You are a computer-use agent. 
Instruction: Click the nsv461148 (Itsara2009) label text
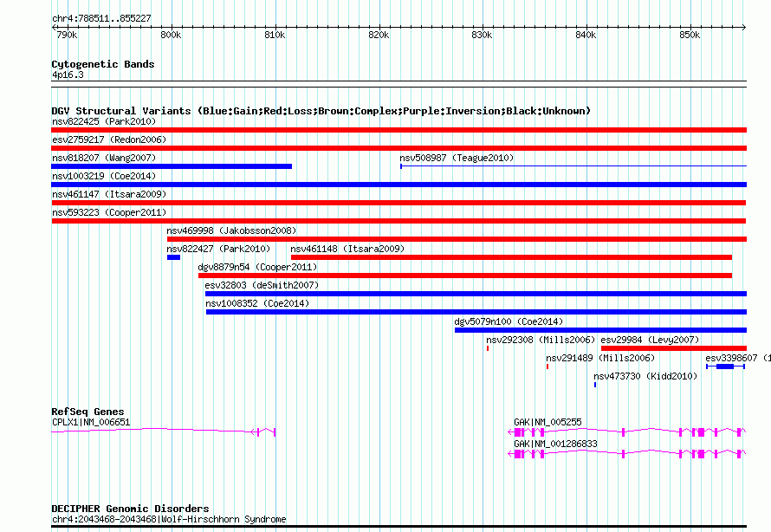(x=347, y=249)
